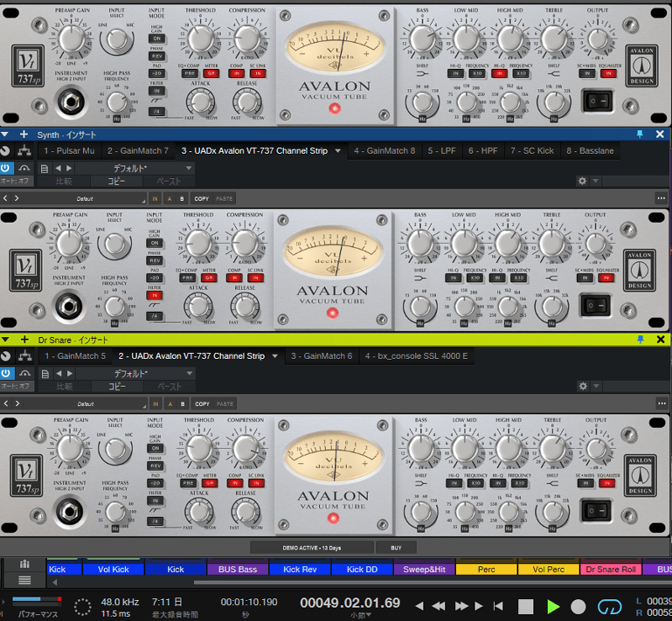This screenshot has height=621, width=672.
Task: Select BUS Bass channel in console
Action: tap(238, 569)
